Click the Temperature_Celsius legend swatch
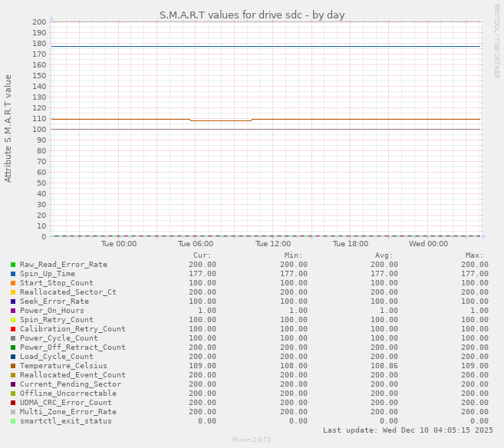 pos(13,366)
